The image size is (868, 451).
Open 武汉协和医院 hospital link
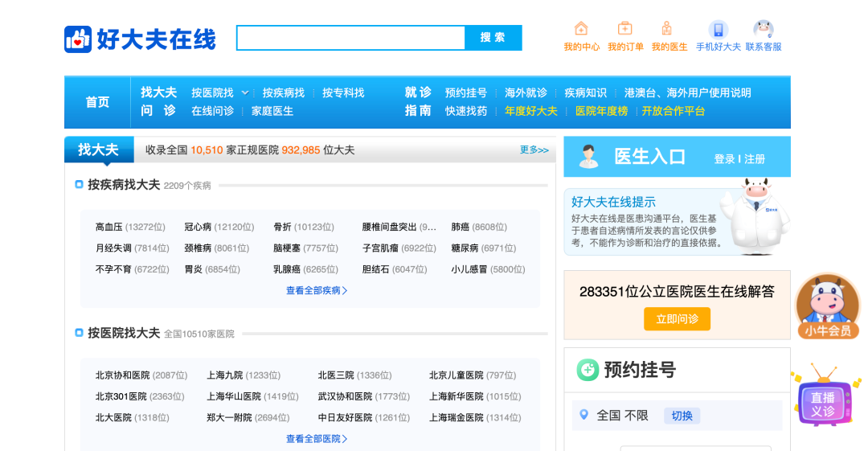345,396
